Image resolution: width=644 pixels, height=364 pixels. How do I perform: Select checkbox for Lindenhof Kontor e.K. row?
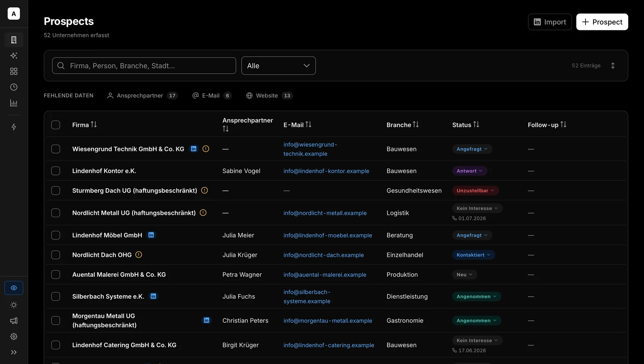(x=56, y=171)
